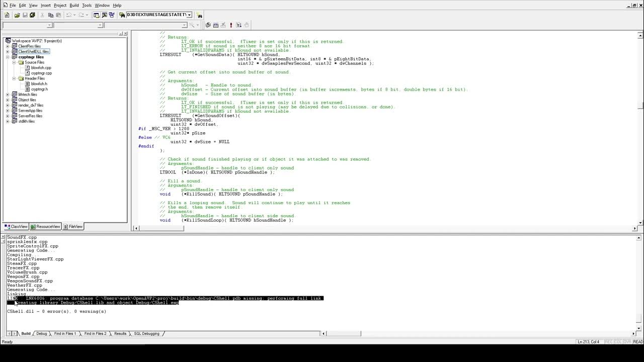
Task: Open the Undo history dropdown arrow
Action: coord(74,15)
